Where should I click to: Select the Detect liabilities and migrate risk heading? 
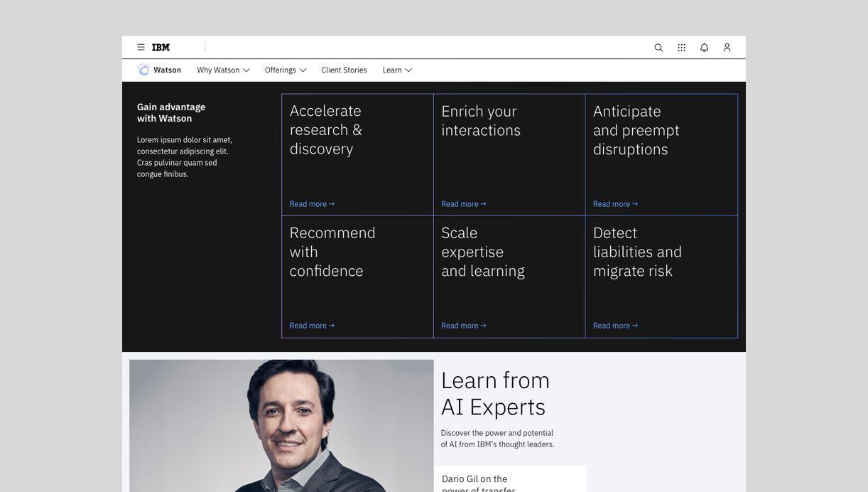coord(637,251)
